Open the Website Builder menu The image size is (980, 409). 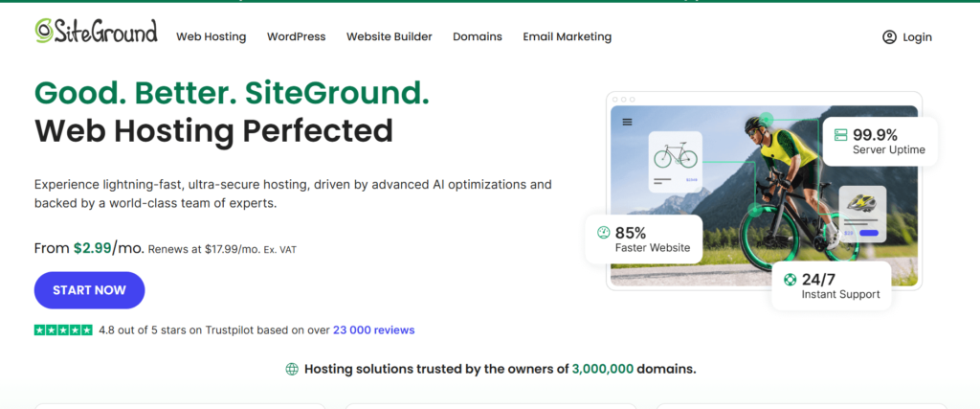(x=390, y=37)
